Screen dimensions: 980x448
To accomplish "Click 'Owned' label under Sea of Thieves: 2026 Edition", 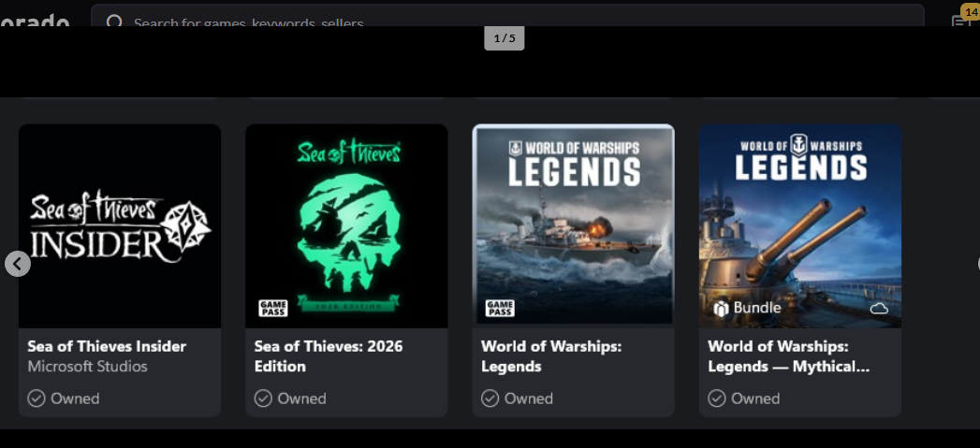I will [302, 398].
